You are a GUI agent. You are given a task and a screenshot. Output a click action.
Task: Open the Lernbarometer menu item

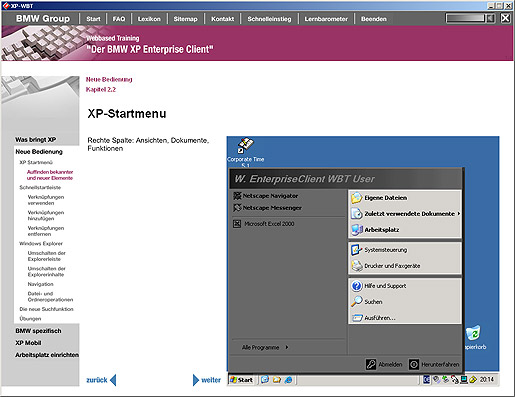(326, 19)
